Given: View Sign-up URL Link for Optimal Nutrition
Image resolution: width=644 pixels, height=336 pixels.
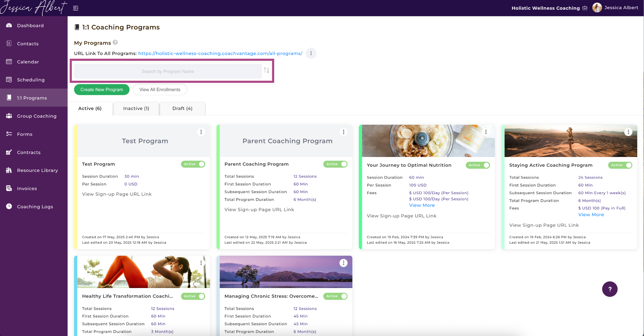Looking at the screenshot, I should (x=402, y=216).
